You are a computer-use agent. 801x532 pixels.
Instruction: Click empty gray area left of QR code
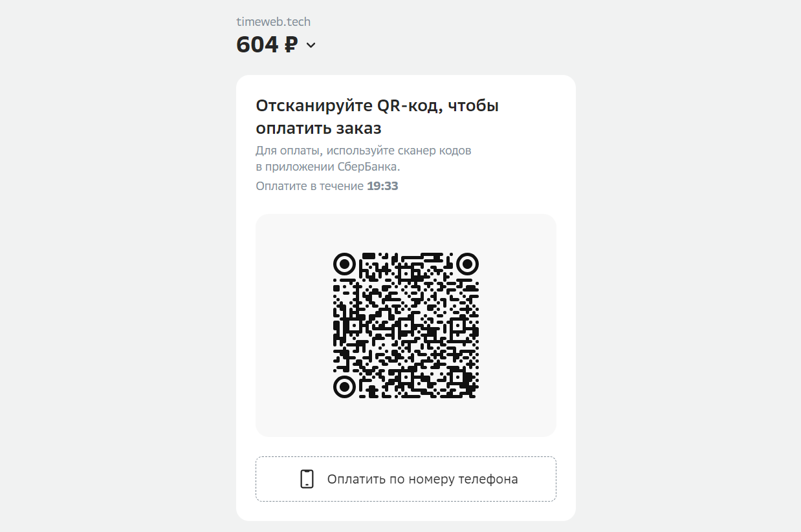click(x=294, y=325)
